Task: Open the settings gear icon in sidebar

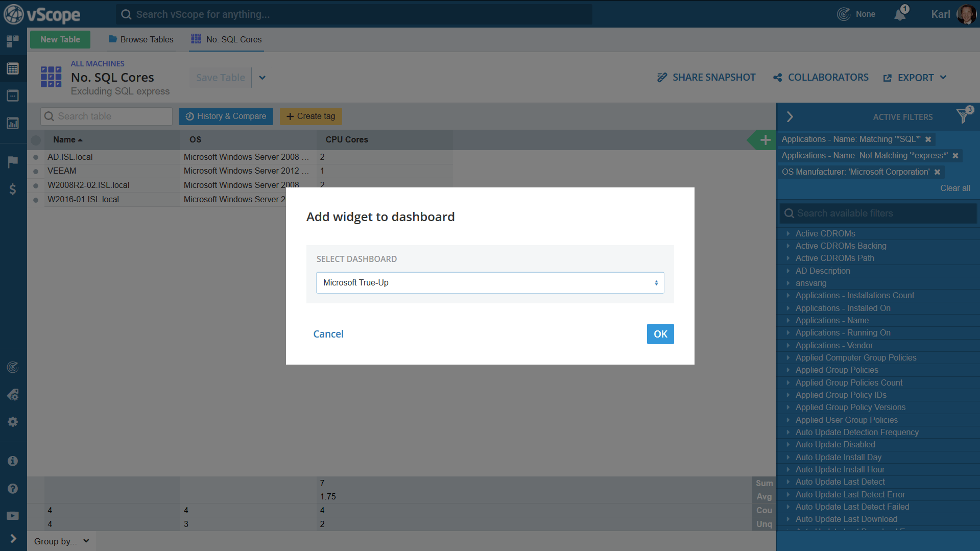Action: (x=13, y=422)
